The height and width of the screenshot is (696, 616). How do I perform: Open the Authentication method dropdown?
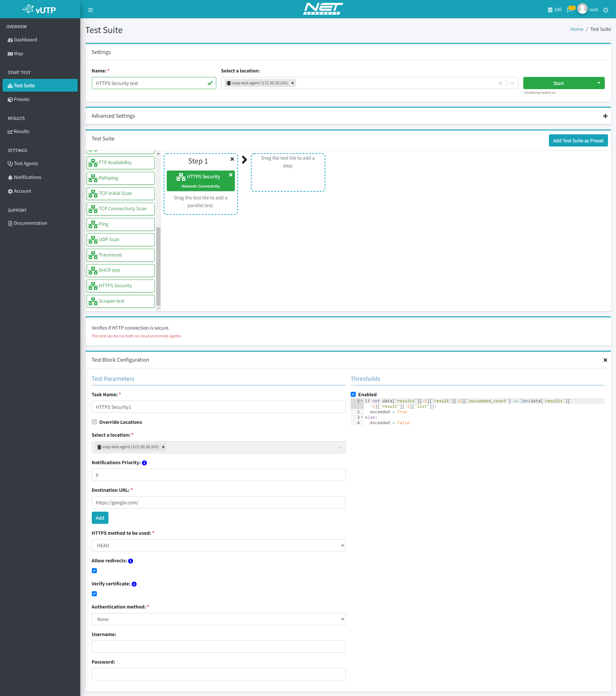coord(218,619)
